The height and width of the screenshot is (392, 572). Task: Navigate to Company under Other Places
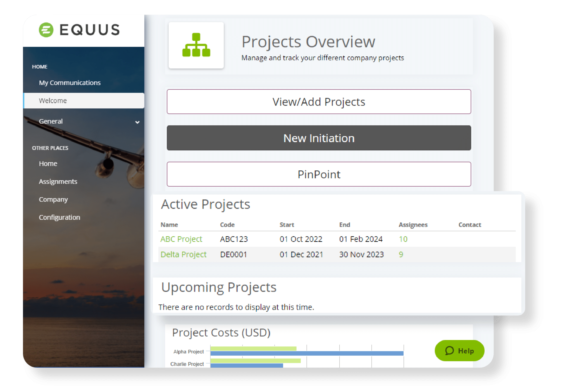pyautogui.click(x=53, y=199)
